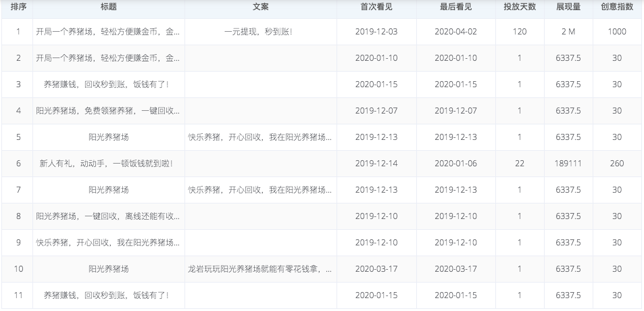This screenshot has width=644, height=311.
Task: Click rank number 6
Action: pos(18,164)
